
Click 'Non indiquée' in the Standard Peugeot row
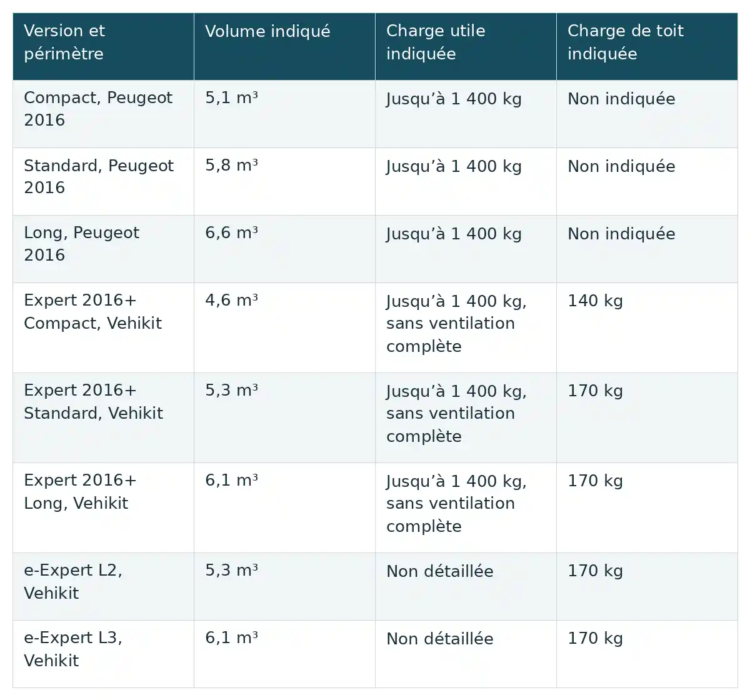[x=621, y=166]
